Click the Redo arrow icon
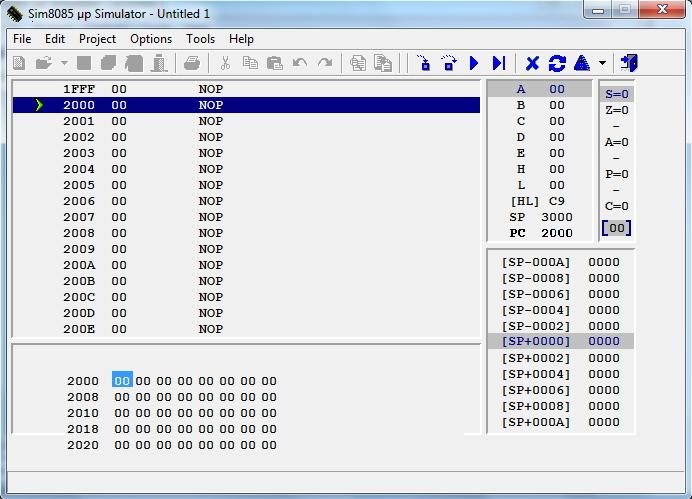The image size is (692, 499). point(325,63)
